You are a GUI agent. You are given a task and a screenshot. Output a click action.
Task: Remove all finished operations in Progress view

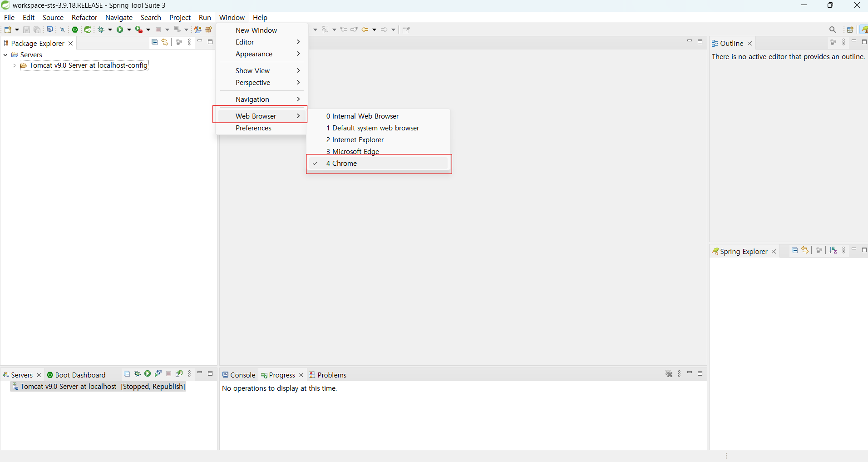[x=669, y=374]
